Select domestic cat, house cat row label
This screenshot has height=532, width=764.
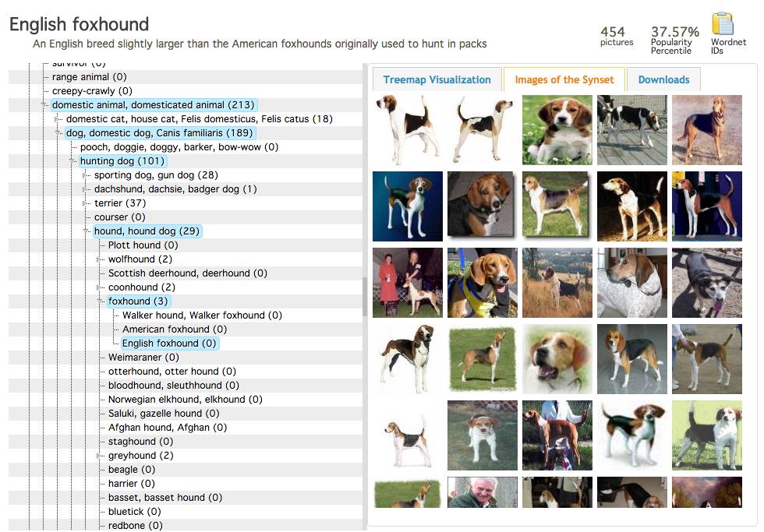pyautogui.click(x=200, y=119)
